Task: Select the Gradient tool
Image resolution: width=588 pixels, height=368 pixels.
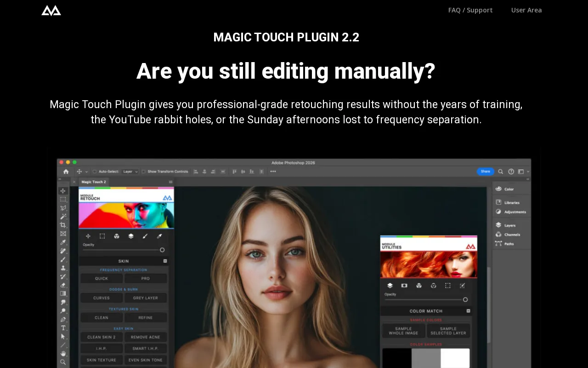Action: 63,293
